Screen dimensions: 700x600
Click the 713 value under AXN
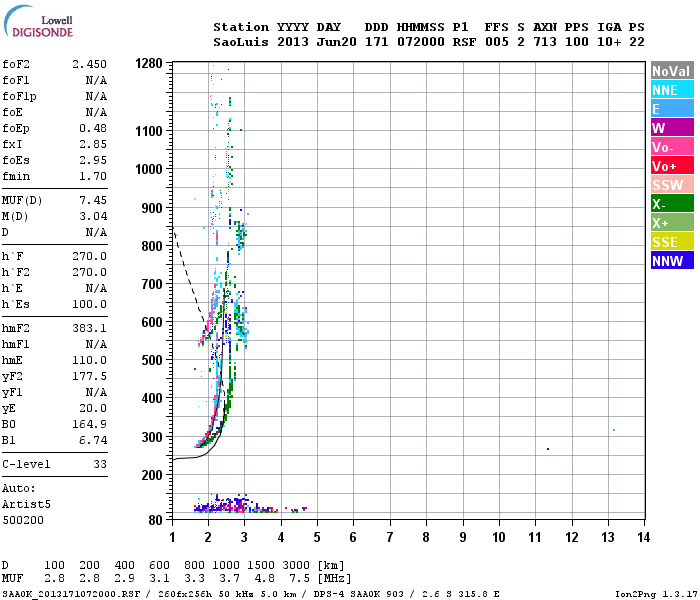(x=545, y=42)
